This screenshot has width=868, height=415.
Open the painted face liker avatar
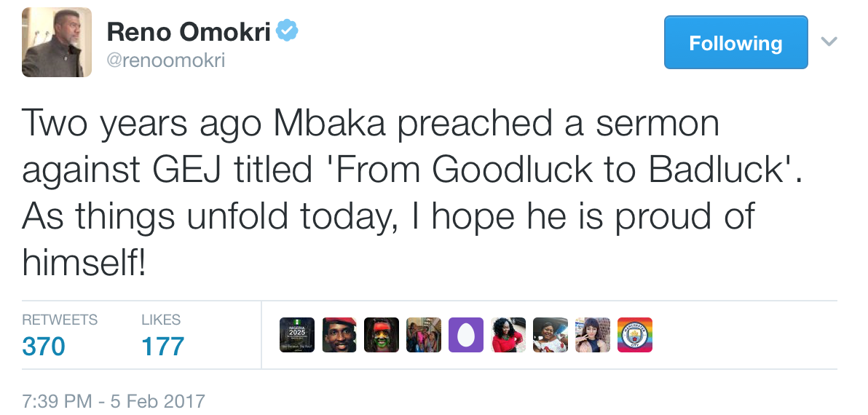[x=382, y=335]
